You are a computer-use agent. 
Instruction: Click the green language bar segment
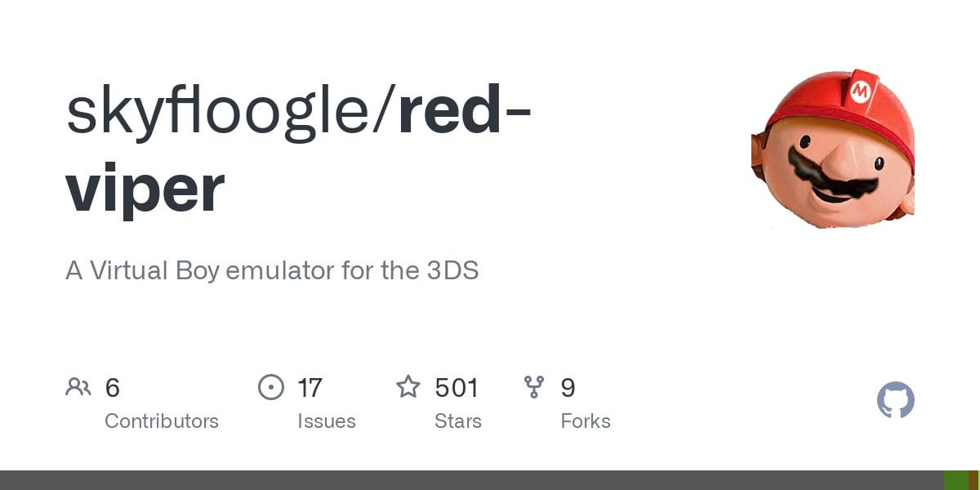click(955, 480)
